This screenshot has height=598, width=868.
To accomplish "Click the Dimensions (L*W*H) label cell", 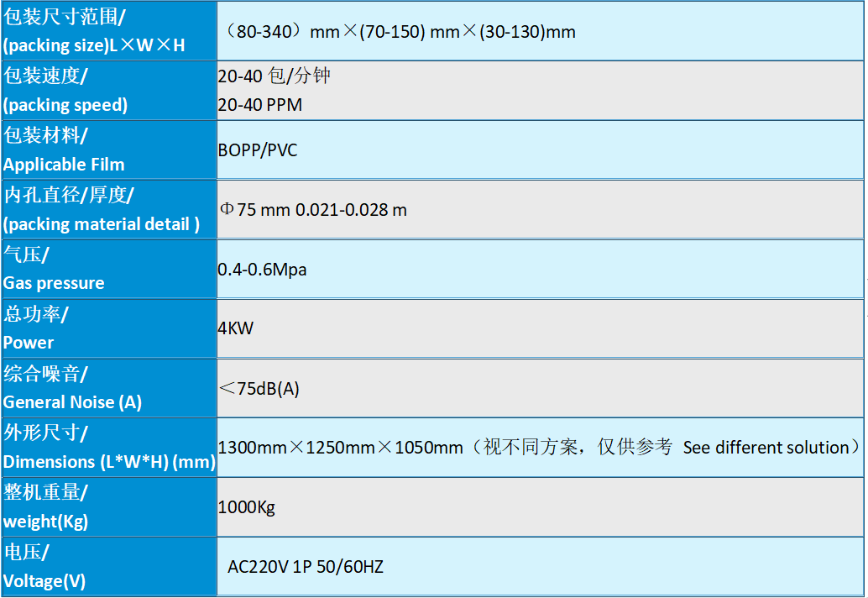I will [108, 448].
